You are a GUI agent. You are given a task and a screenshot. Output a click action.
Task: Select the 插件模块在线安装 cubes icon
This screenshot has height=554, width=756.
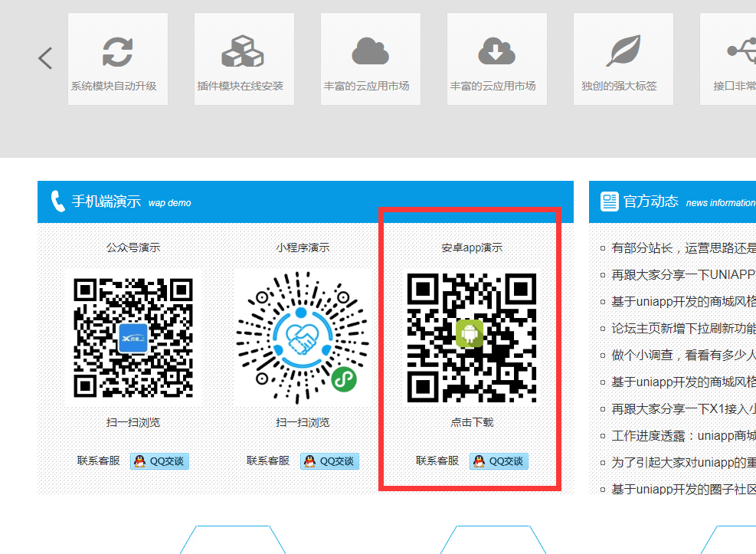243,51
